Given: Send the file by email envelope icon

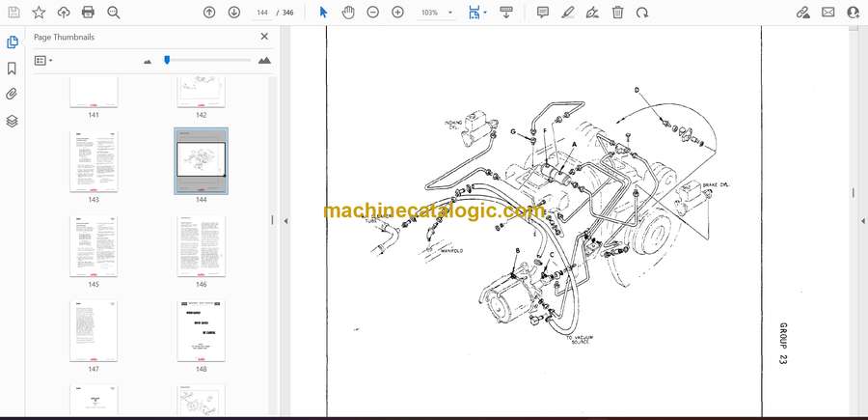Looking at the screenshot, I should pos(828,13).
